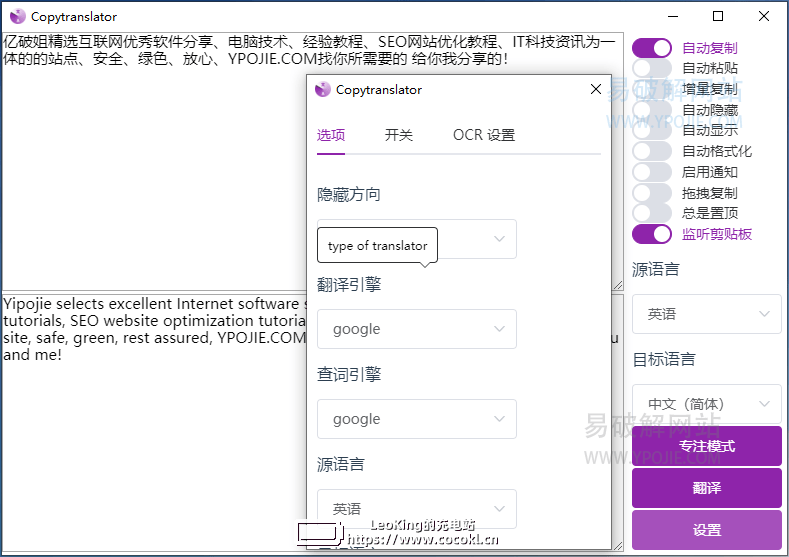Viewport: 789px width, 557px height.
Task: Turn on the 自动显示 switch
Action: [652, 130]
